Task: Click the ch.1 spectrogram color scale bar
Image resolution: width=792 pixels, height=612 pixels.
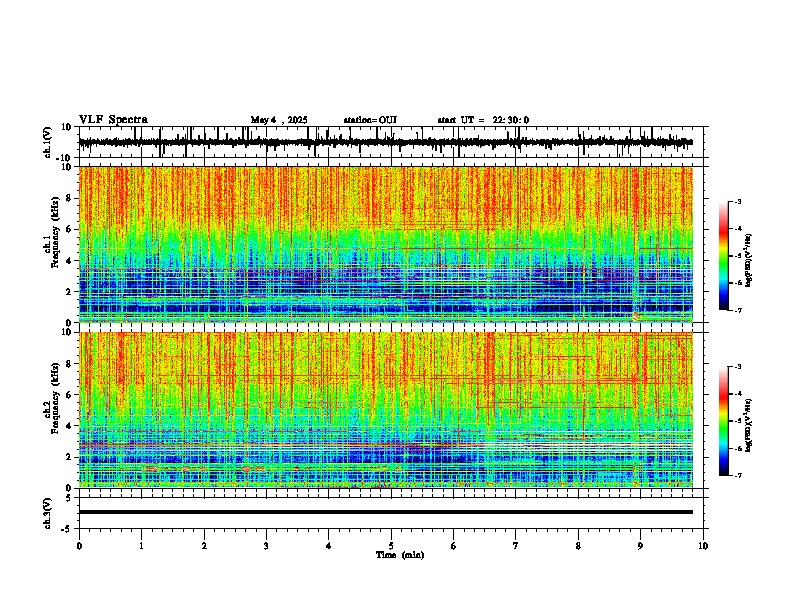Action: coord(723,256)
